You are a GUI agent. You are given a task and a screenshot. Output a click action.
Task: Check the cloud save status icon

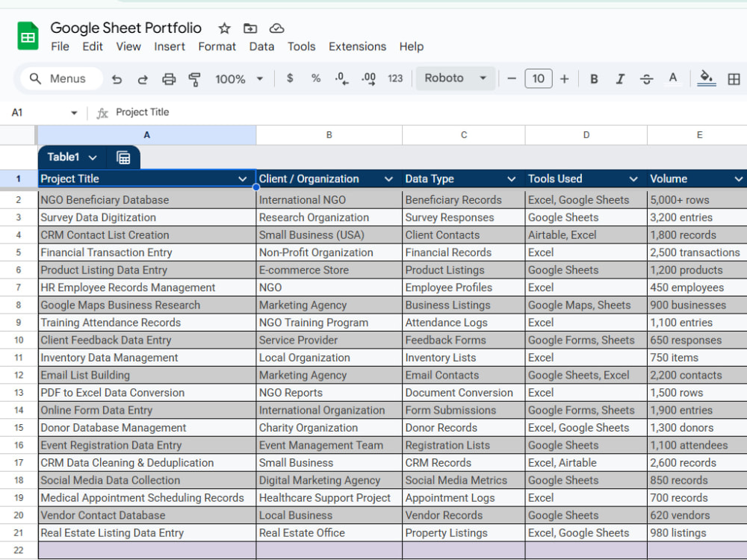pos(277,28)
